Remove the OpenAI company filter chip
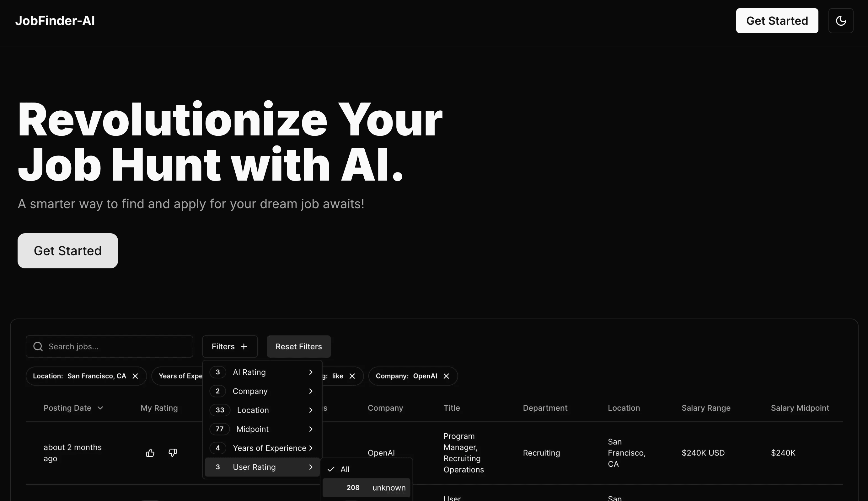 (x=446, y=376)
